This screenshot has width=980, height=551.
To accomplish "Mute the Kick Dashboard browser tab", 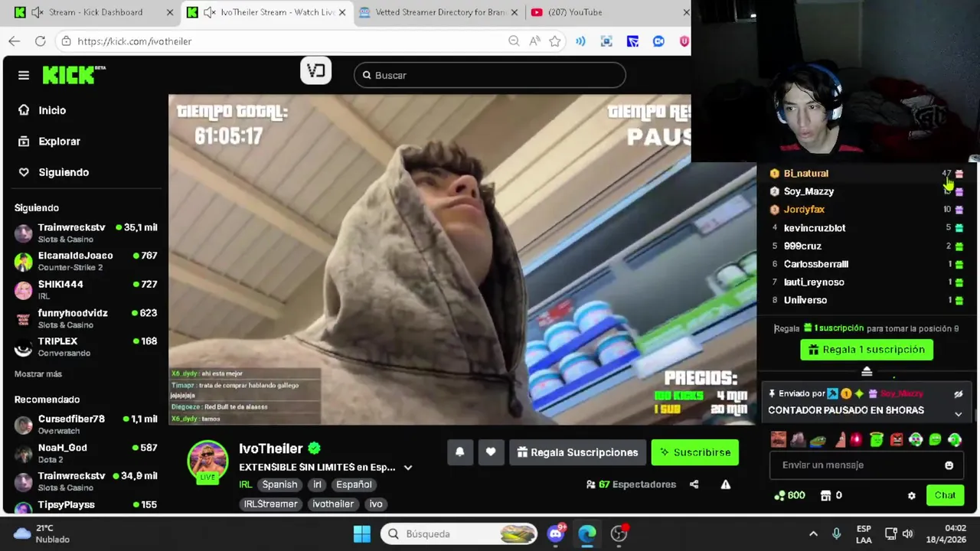I will click(x=37, y=12).
